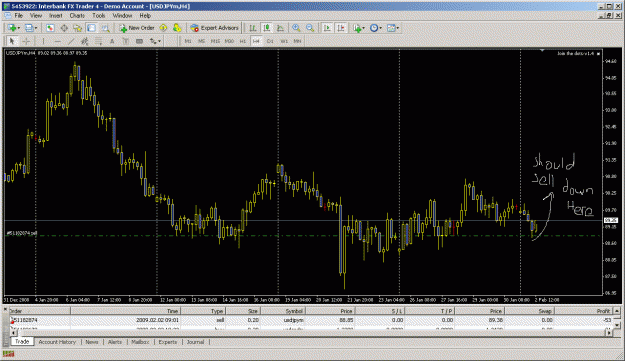Switch to M15 timeframe
This screenshot has height=361, width=625.
click(x=215, y=41)
